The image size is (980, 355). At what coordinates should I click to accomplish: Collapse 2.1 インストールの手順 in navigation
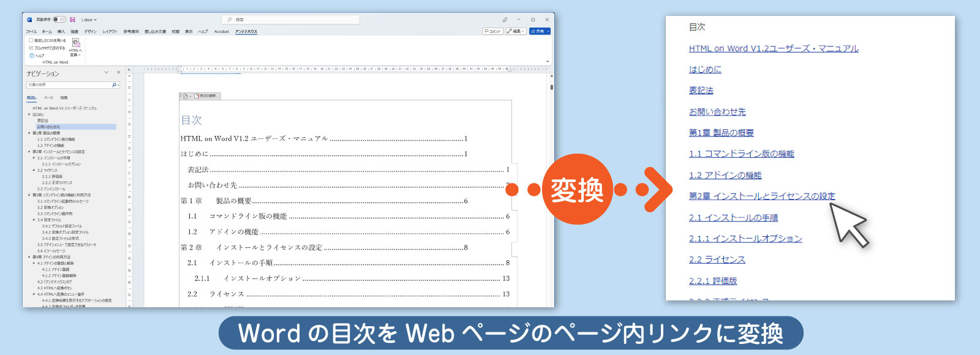tap(34, 158)
